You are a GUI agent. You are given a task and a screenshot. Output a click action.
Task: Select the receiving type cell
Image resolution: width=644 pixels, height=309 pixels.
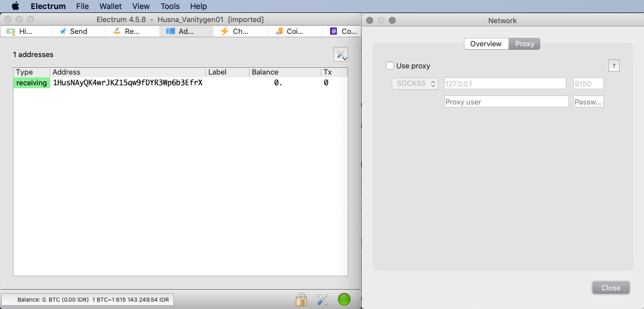(32, 82)
